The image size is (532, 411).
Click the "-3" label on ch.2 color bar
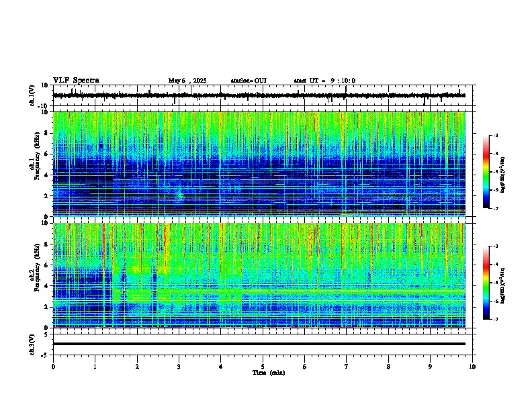(496, 246)
